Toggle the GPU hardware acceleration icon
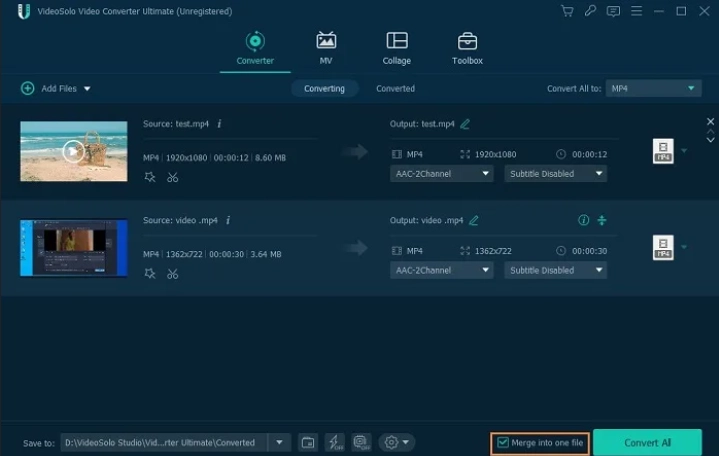The image size is (719, 456). (x=361, y=443)
